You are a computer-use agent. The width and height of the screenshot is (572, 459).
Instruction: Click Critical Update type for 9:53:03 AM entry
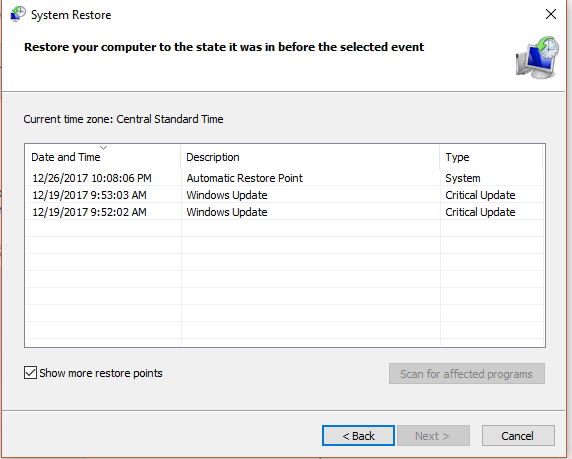coord(480,195)
